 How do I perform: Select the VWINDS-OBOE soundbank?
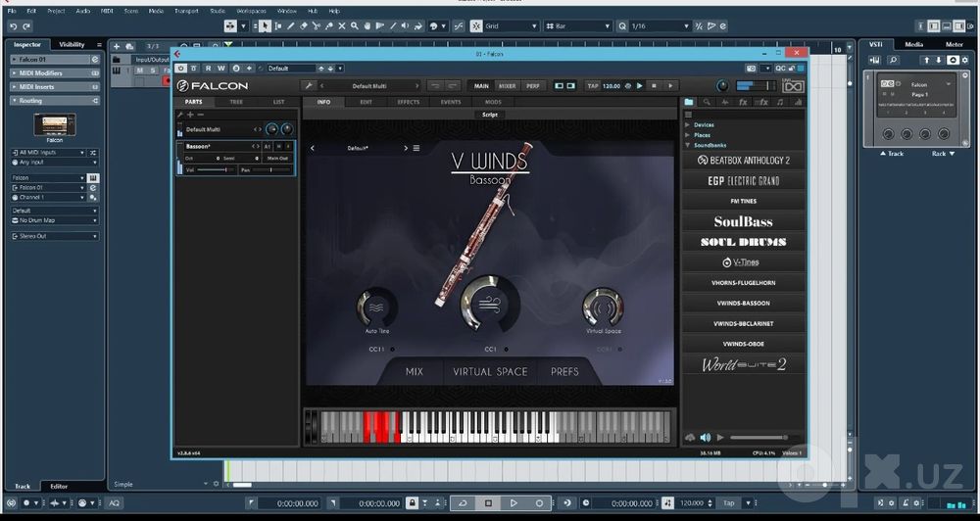point(743,344)
